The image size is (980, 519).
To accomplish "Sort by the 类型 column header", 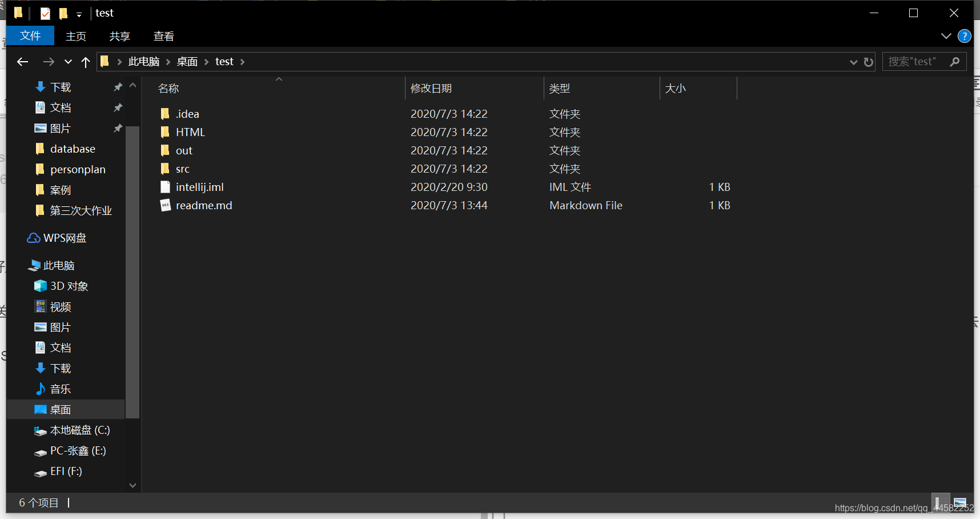I will [560, 89].
